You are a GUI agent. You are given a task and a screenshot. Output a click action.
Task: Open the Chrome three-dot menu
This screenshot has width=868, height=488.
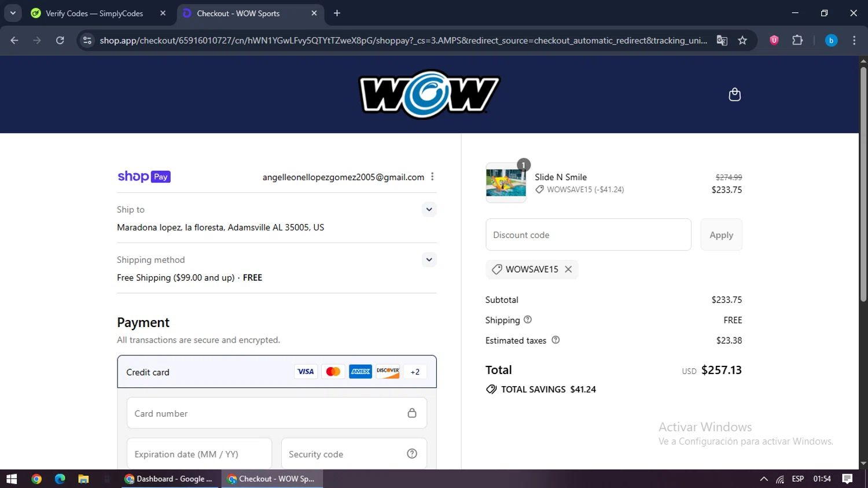pyautogui.click(x=854, y=40)
